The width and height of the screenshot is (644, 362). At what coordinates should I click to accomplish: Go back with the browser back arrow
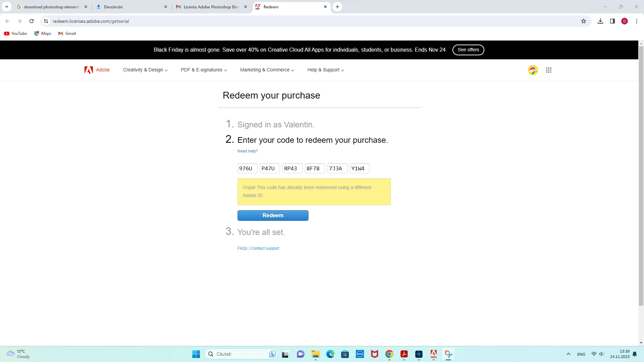pyautogui.click(x=7, y=21)
